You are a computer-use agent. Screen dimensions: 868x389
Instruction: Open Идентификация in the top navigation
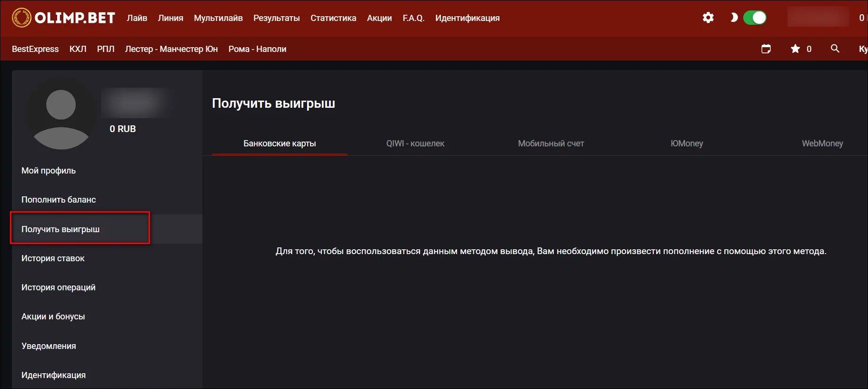[x=468, y=18]
